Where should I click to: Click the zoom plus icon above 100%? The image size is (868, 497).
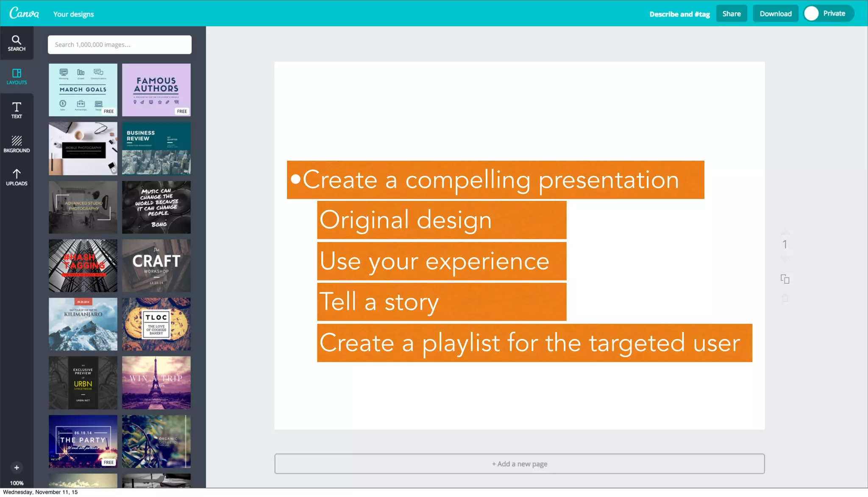click(17, 468)
